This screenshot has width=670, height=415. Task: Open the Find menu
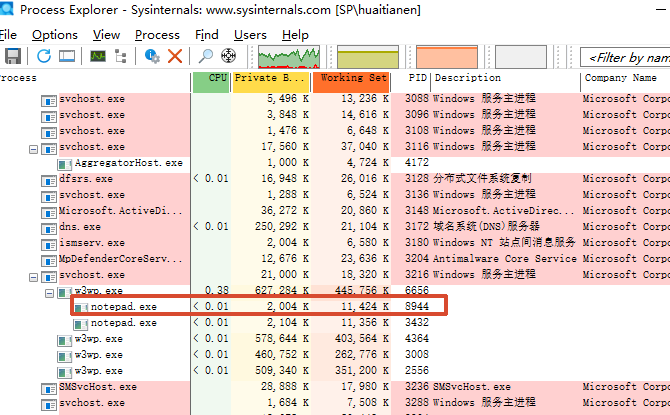pyautogui.click(x=207, y=35)
